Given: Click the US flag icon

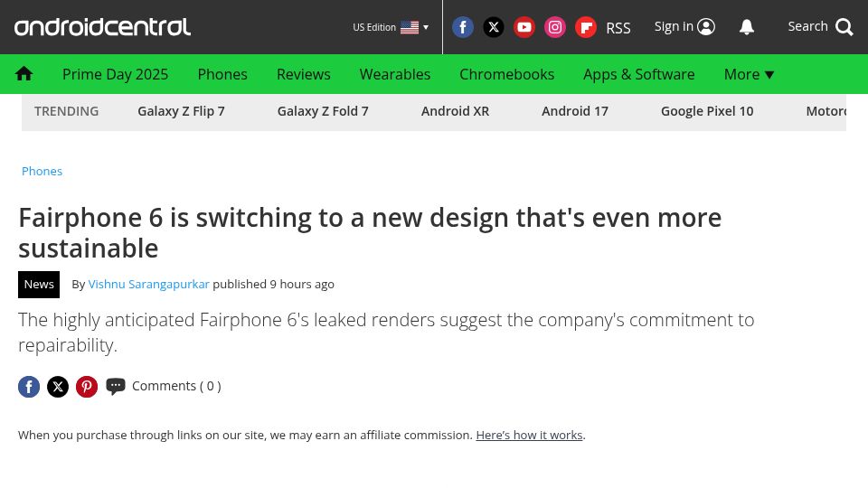Looking at the screenshot, I should (410, 27).
